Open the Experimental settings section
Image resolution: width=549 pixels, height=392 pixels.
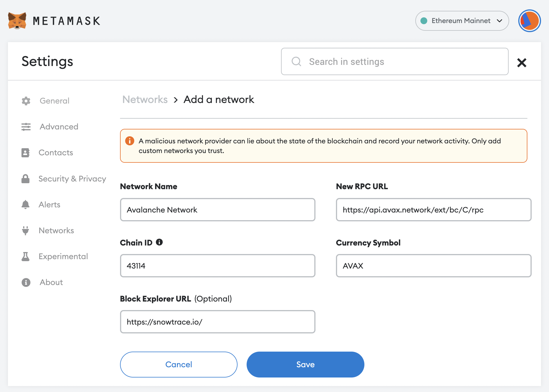coord(63,256)
